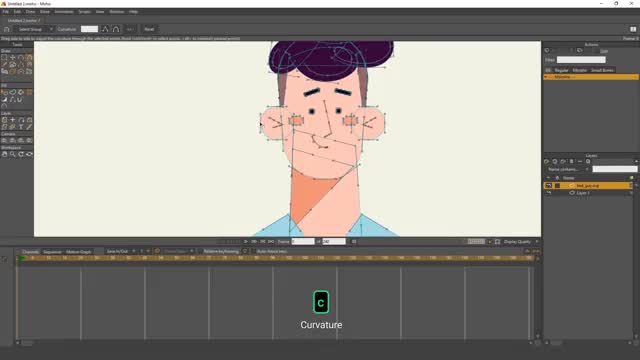Image resolution: width=640 pixels, height=360 pixels.
Task: Click the current Frame number field
Action: tap(303, 242)
